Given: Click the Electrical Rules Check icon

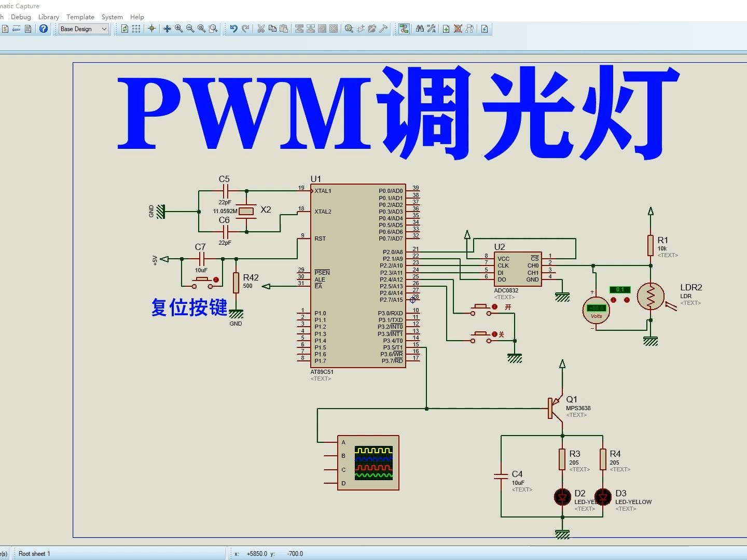Looking at the screenshot, I should pos(485,29).
